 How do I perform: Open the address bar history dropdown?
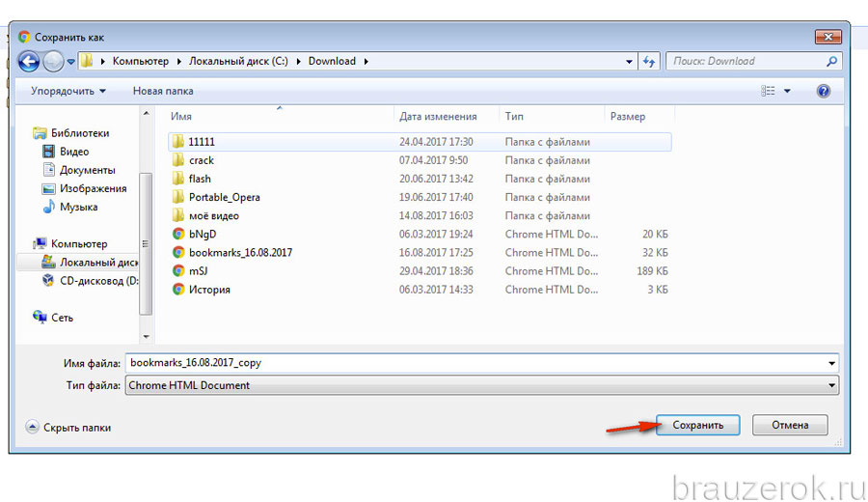pyautogui.click(x=629, y=62)
